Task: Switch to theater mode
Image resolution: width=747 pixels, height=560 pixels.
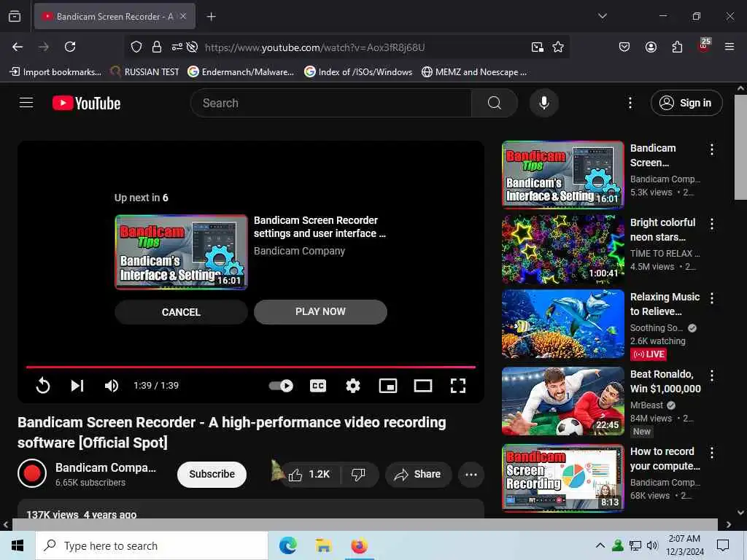Action: [422, 385]
